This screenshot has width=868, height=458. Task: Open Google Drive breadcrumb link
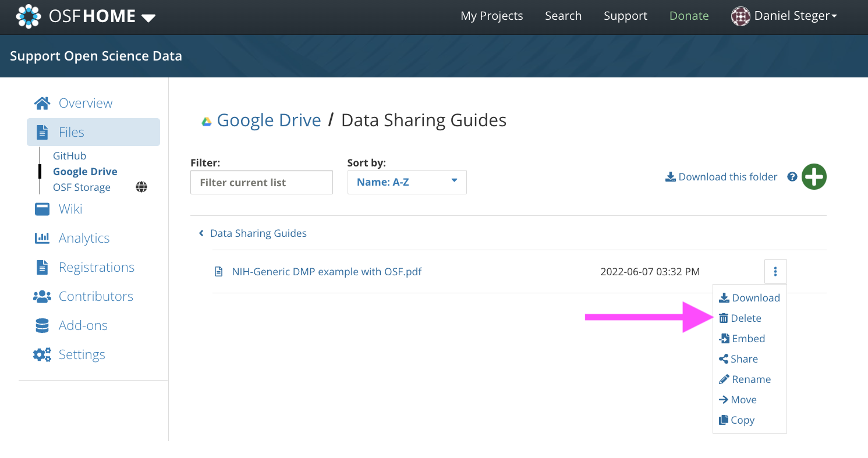[269, 120]
